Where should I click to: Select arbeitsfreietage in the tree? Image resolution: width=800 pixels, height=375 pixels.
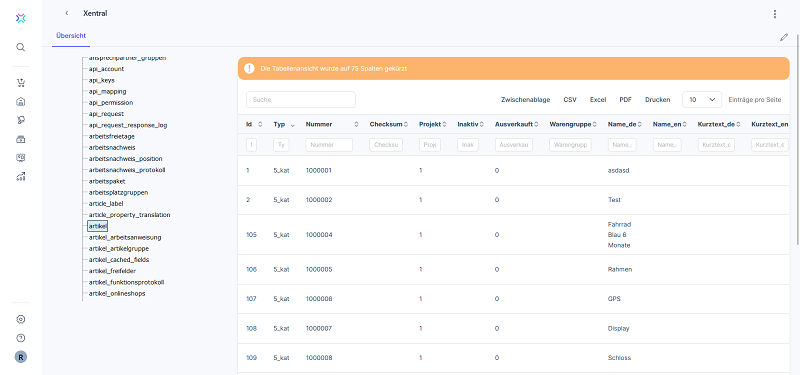pyautogui.click(x=112, y=136)
